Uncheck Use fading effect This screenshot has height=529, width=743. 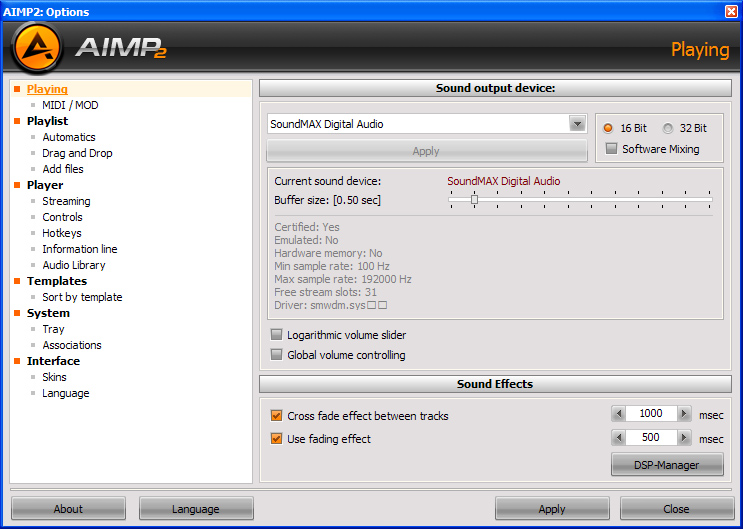(276, 438)
